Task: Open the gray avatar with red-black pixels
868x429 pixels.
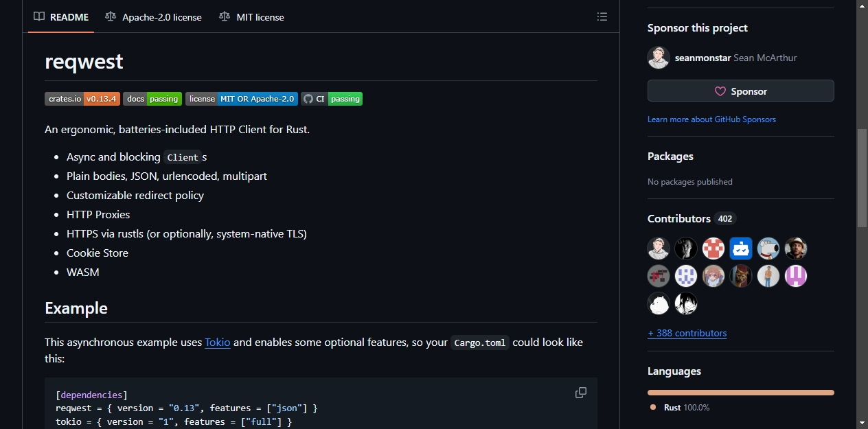Action: 659,276
